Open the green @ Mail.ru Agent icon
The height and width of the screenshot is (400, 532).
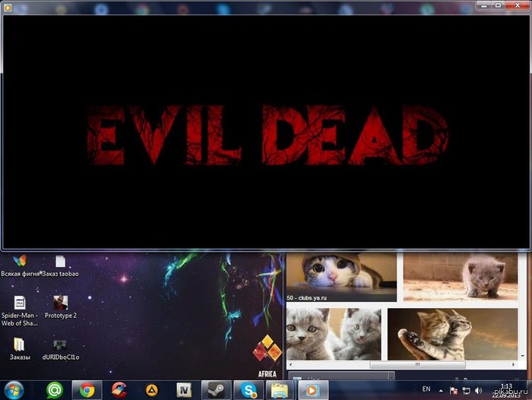click(54, 389)
